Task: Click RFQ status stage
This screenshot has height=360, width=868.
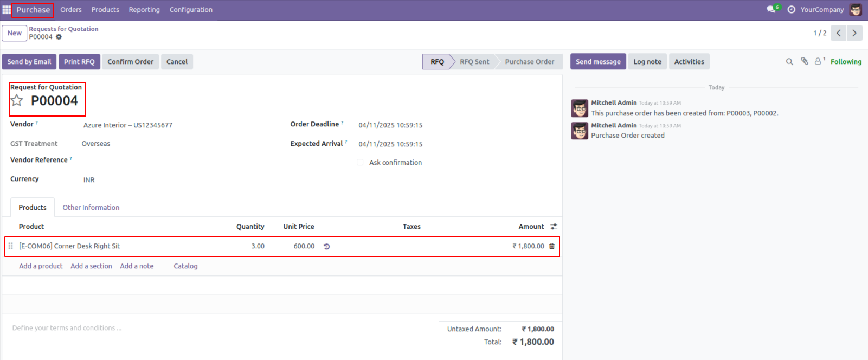Action: click(437, 62)
